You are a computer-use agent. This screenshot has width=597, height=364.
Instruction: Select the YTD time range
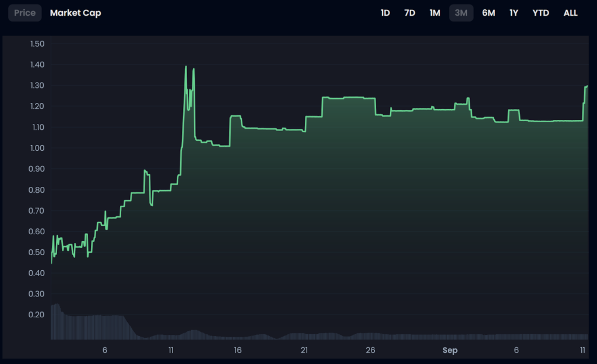click(540, 13)
